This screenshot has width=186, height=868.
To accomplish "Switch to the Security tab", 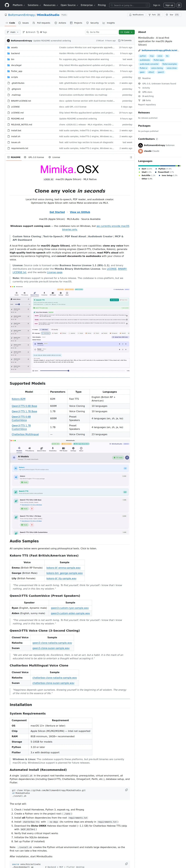I will (x=93, y=23).
